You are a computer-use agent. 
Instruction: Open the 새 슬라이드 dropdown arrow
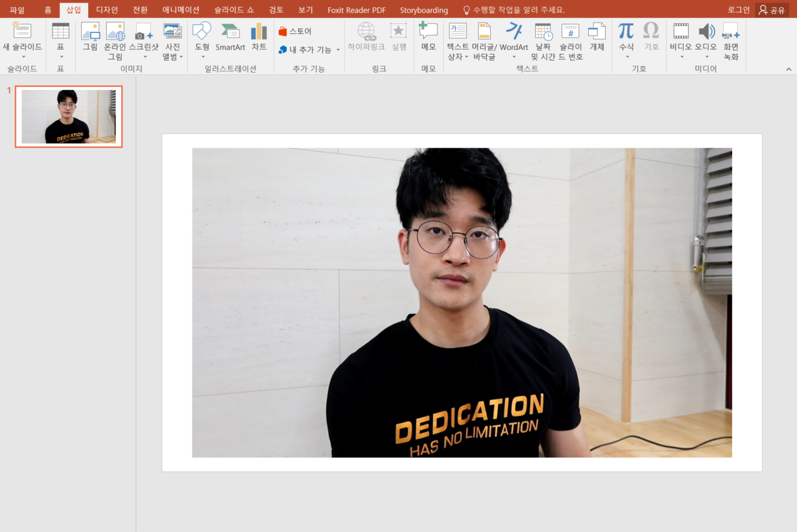tap(23, 58)
